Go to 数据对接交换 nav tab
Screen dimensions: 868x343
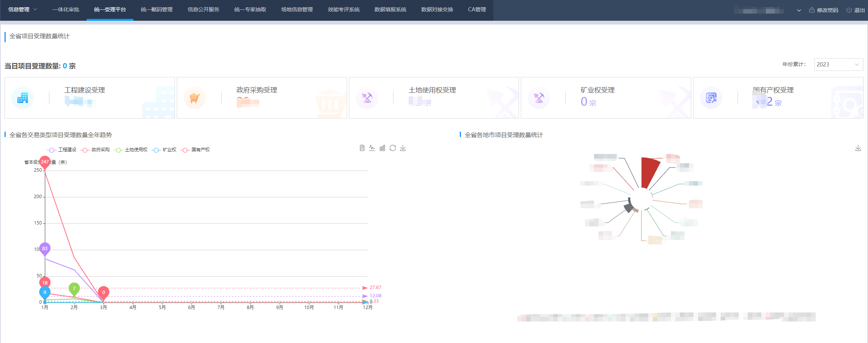[x=437, y=10]
